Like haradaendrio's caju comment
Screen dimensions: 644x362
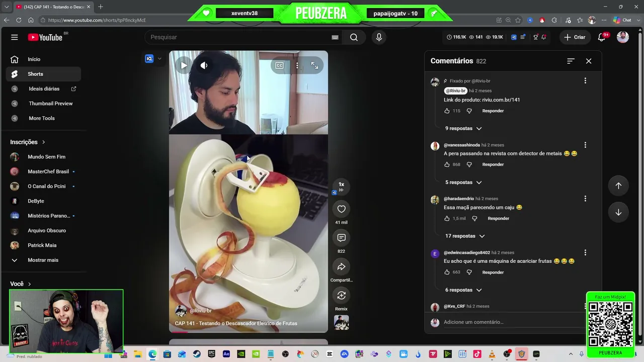pyautogui.click(x=447, y=218)
